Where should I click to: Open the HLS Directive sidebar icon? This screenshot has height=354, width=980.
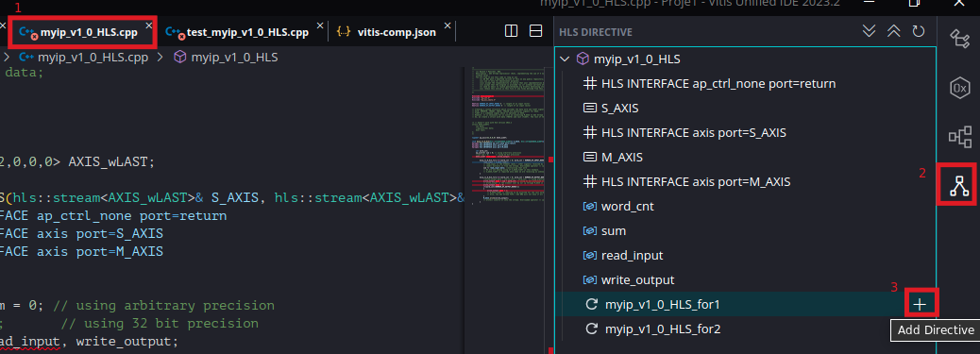click(958, 186)
